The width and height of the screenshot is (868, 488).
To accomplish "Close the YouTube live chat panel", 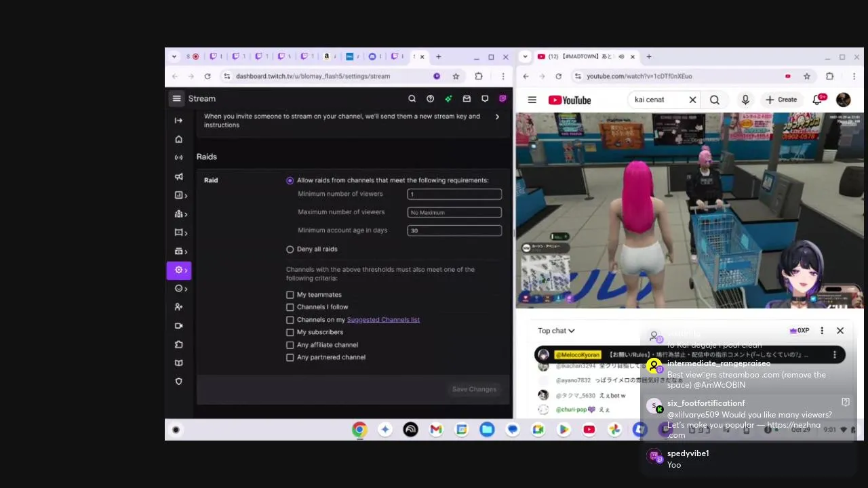I will [840, 331].
